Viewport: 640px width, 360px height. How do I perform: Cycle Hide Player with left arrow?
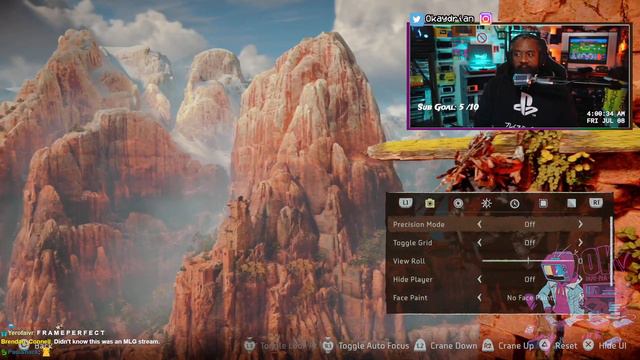point(480,279)
